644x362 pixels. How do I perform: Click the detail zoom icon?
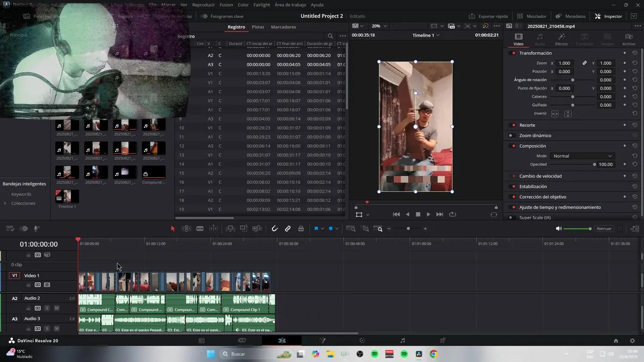pos(366,228)
